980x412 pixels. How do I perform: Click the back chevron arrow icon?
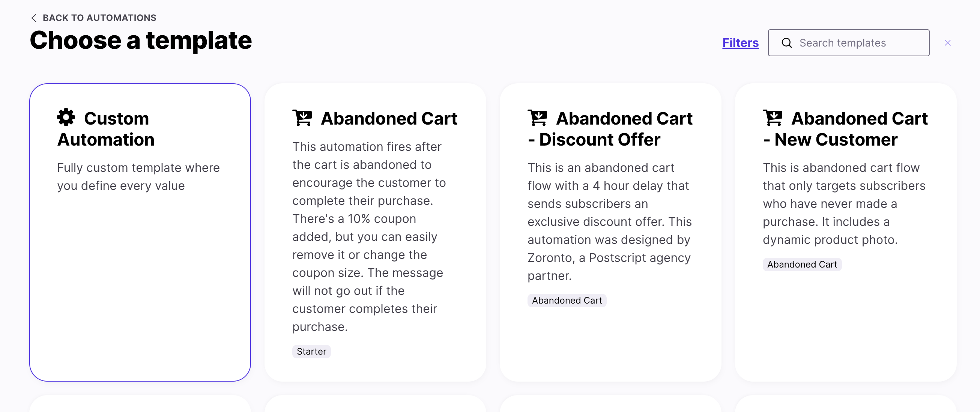[x=34, y=18]
